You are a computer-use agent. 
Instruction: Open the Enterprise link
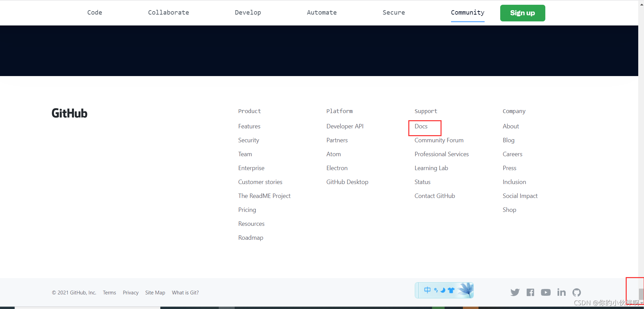pyautogui.click(x=251, y=168)
